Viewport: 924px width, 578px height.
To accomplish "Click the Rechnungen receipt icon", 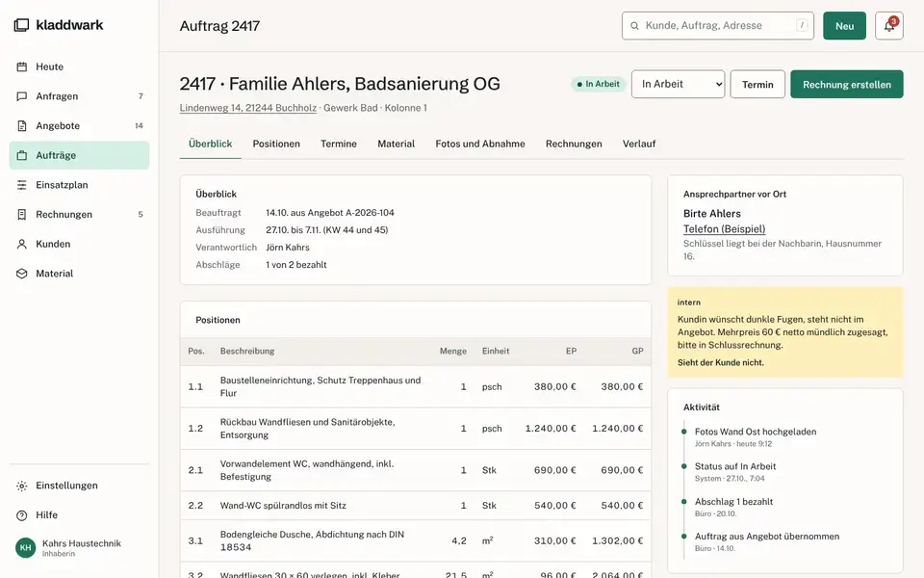I will pos(22,214).
